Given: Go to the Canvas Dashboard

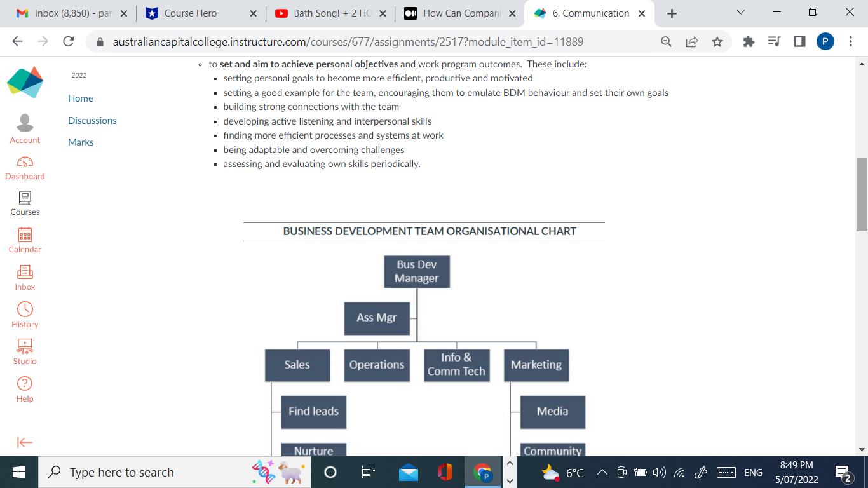Looking at the screenshot, I should click(25, 168).
